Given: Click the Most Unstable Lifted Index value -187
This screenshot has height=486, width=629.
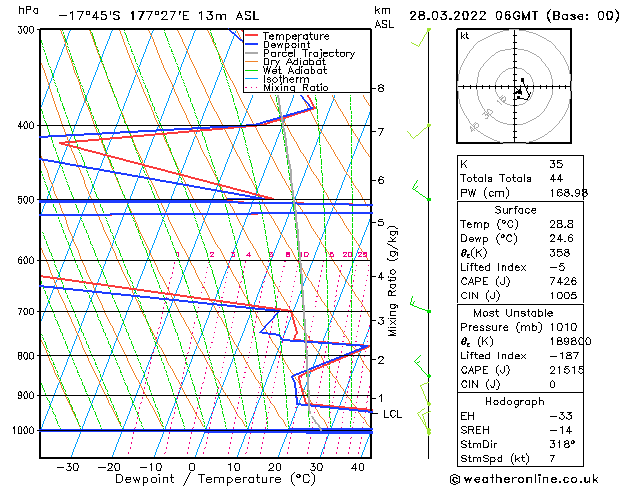Looking at the screenshot, I should (x=564, y=356).
